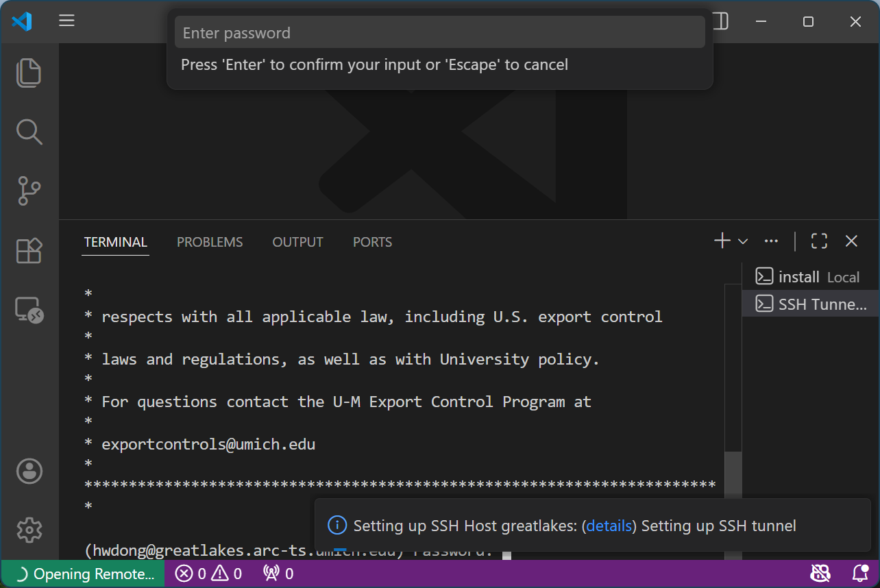Open the hamburger application menu

[66, 21]
